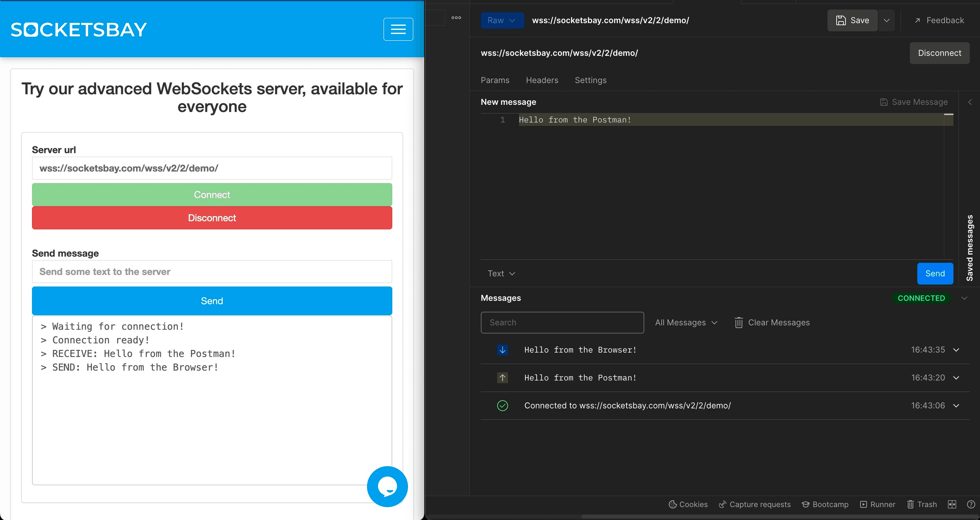The height and width of the screenshot is (520, 980).
Task: Click the 'SEND: Hello from the Browser!' log line
Action: click(129, 367)
